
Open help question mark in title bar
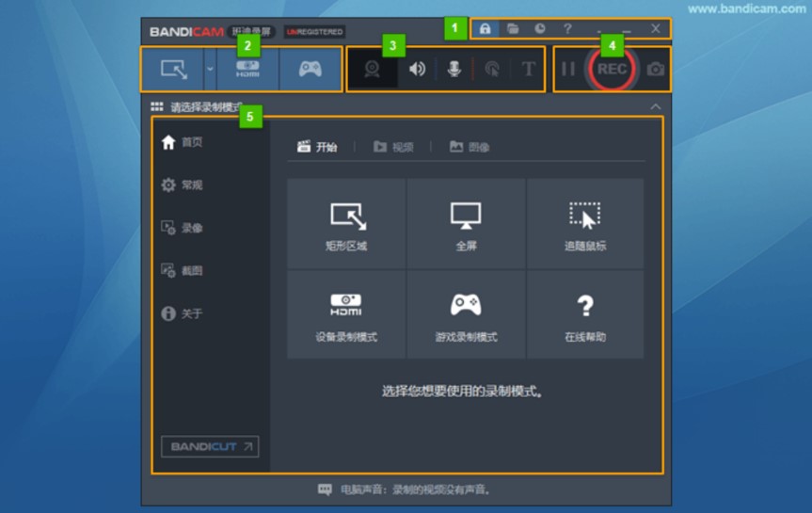point(567,28)
